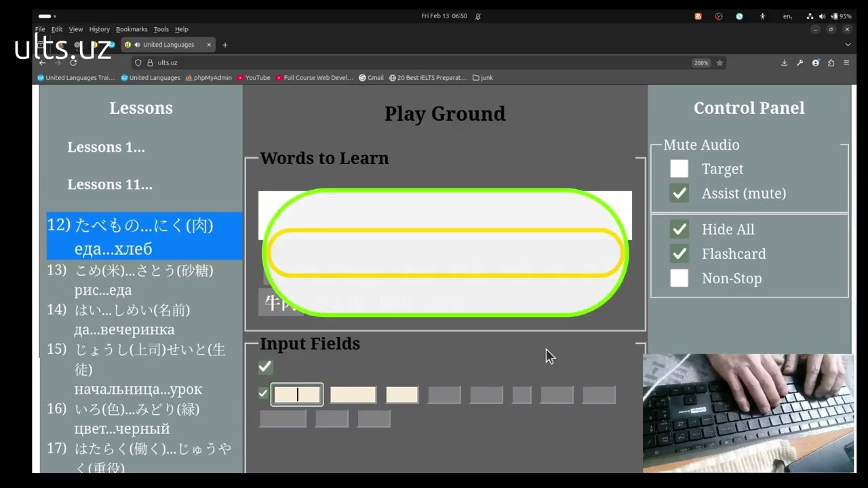Focus the first beige input field with cursor
This screenshot has width=868, height=488.
297,394
